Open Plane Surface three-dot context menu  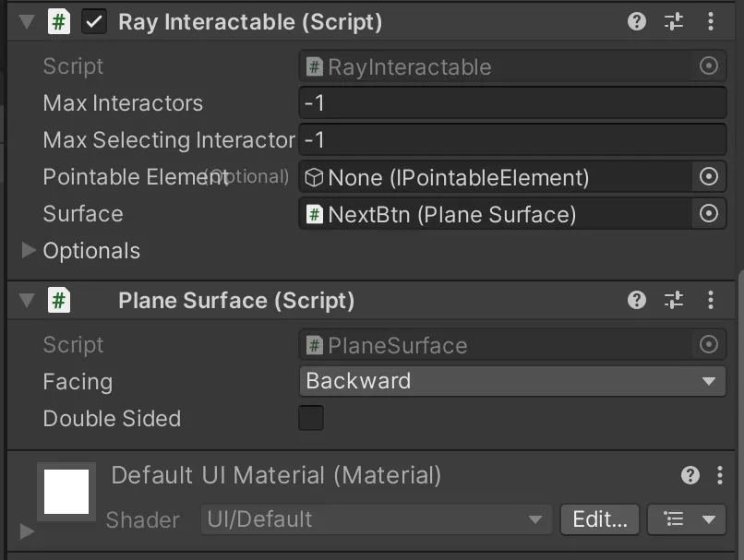(x=710, y=300)
